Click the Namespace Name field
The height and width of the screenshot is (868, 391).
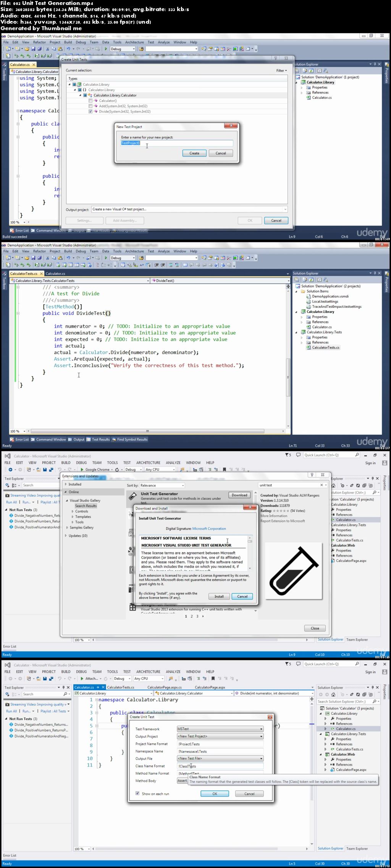(x=220, y=751)
